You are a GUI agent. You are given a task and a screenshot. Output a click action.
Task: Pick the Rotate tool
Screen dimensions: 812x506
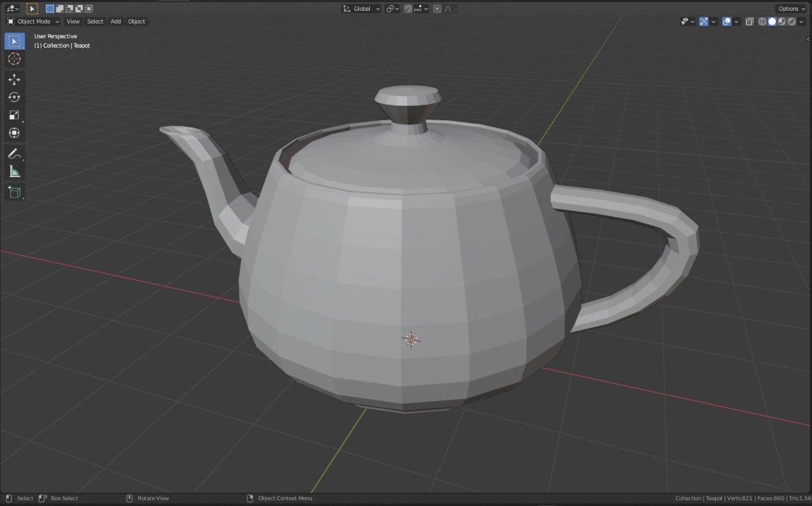pyautogui.click(x=15, y=97)
